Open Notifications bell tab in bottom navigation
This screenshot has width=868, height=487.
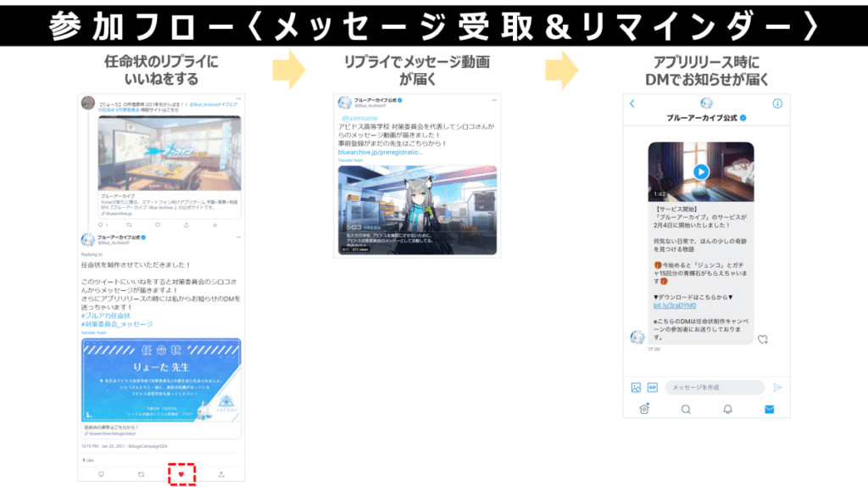pyautogui.click(x=727, y=410)
